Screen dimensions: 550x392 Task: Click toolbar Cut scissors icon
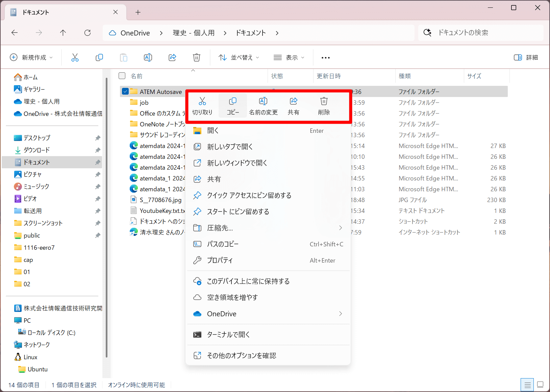(75, 57)
